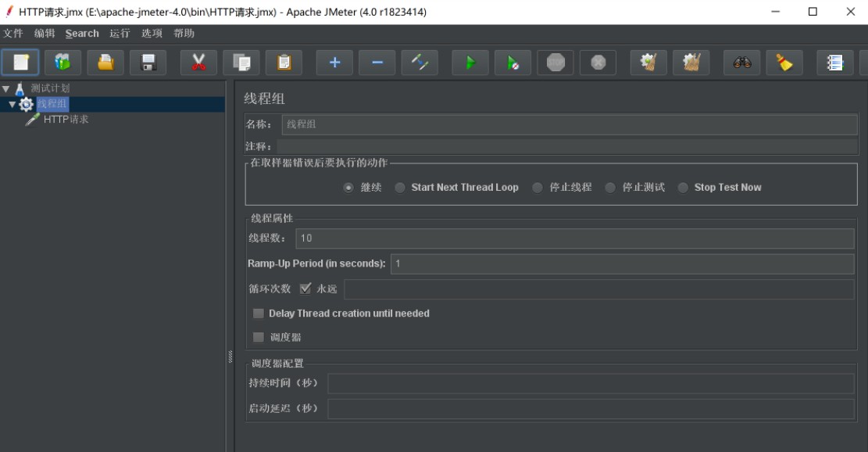The image size is (868, 452).
Task: Click the HTTP请求 sampler pipette icon
Action: pos(32,120)
